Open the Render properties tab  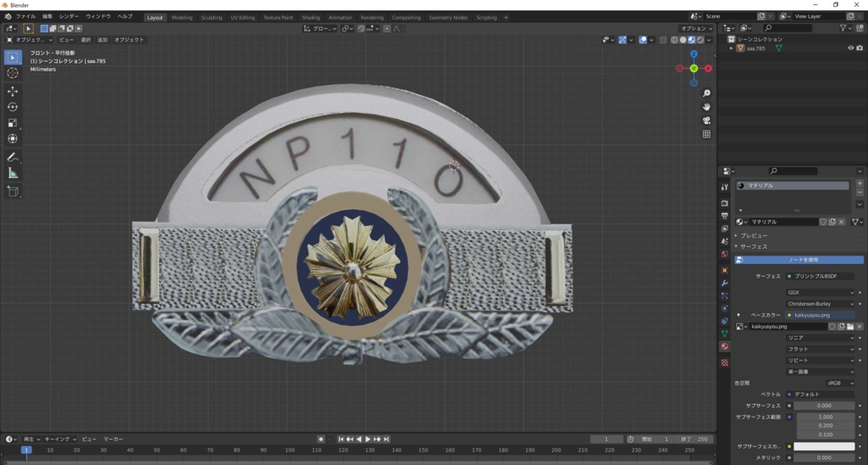tap(725, 204)
